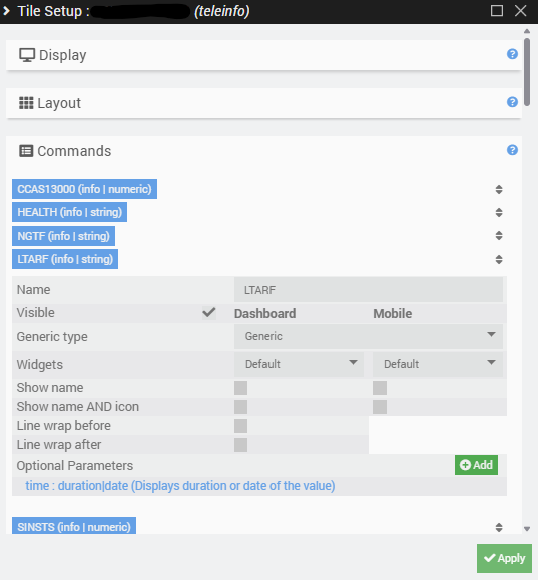Toggle the Visible checkmark for LTARF
Viewport: 538px width, 580px height.
point(209,313)
